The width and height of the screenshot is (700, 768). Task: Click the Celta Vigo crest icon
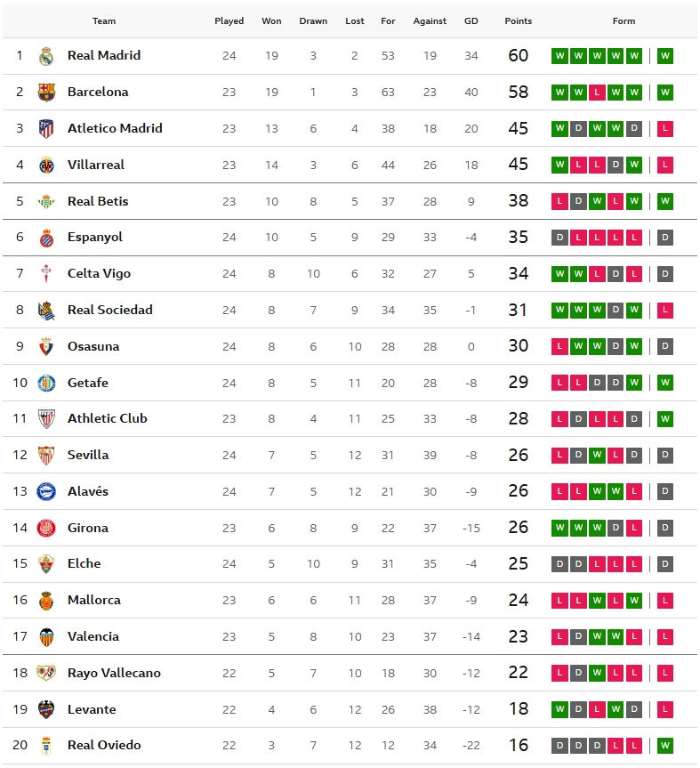(x=46, y=274)
